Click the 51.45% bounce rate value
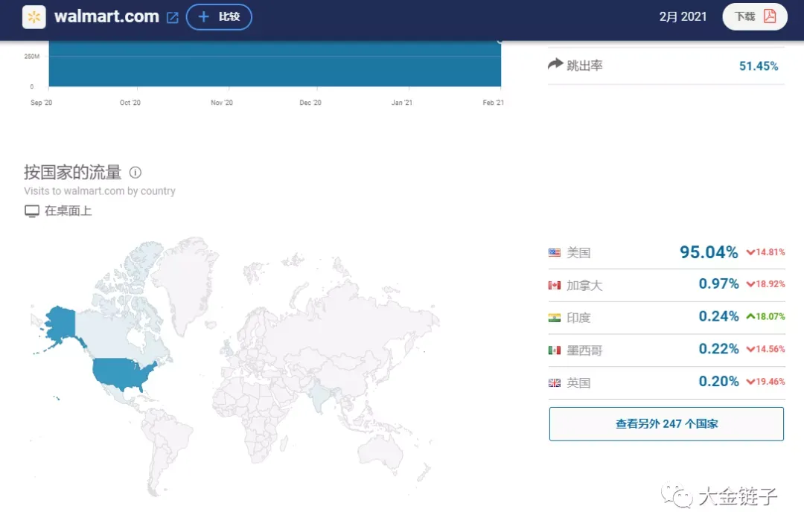Screen dimensions: 804x532 pyautogui.click(x=759, y=66)
